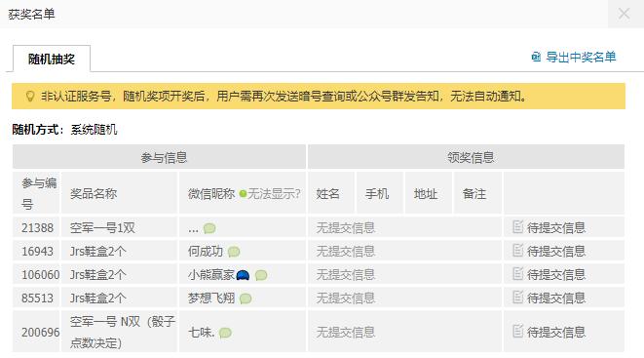Close the 获奖名单 dialog
The image size is (644, 358).
click(x=624, y=14)
